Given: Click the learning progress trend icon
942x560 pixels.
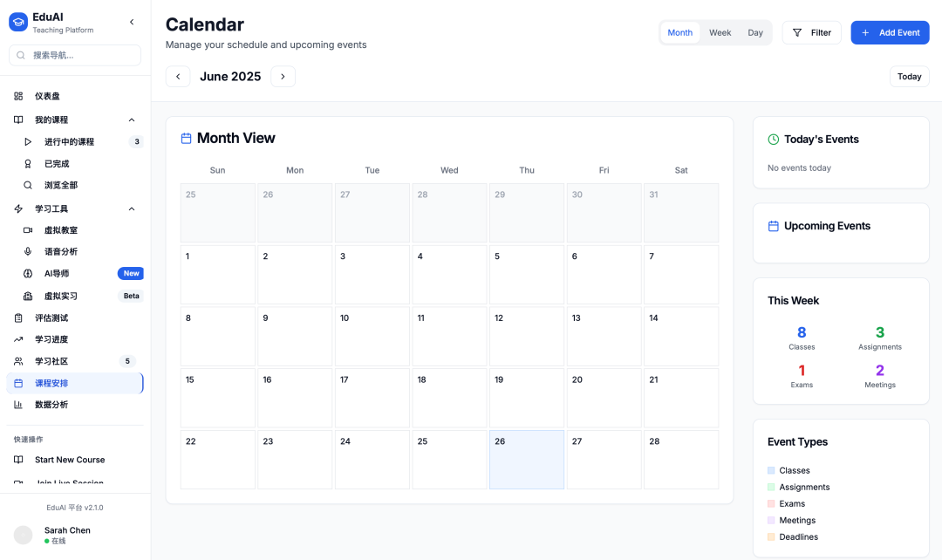Looking at the screenshot, I should 18,339.
